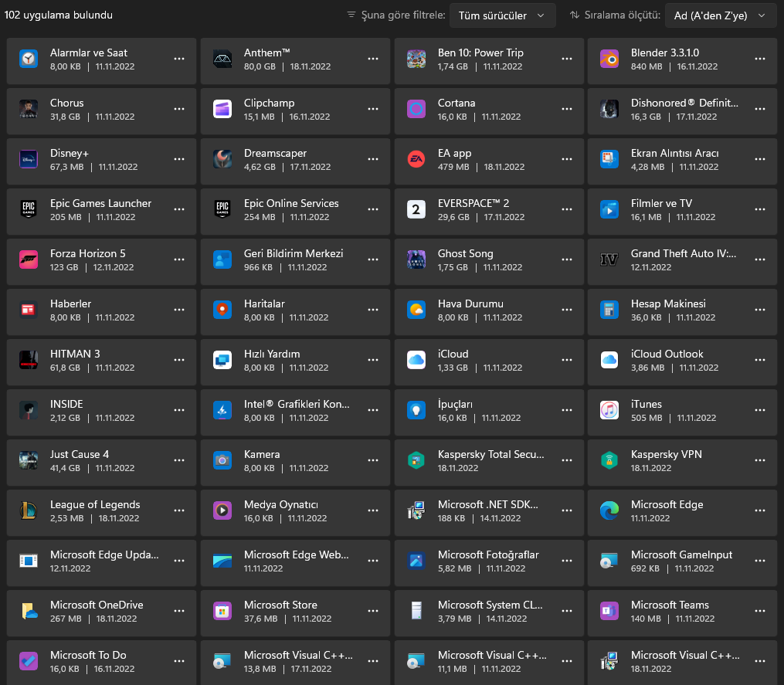The width and height of the screenshot is (784, 685).
Task: Click the Grand Theft Auto IV icon
Action: tap(609, 259)
